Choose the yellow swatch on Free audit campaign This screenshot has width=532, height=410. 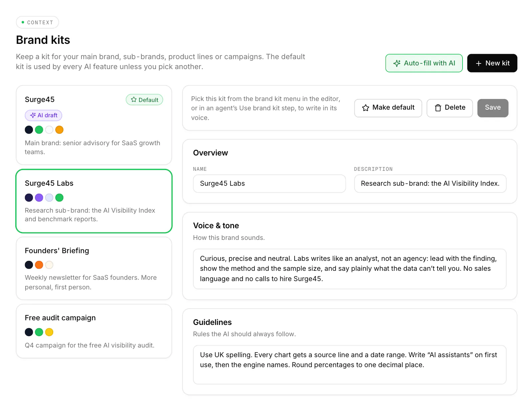pyautogui.click(x=49, y=332)
